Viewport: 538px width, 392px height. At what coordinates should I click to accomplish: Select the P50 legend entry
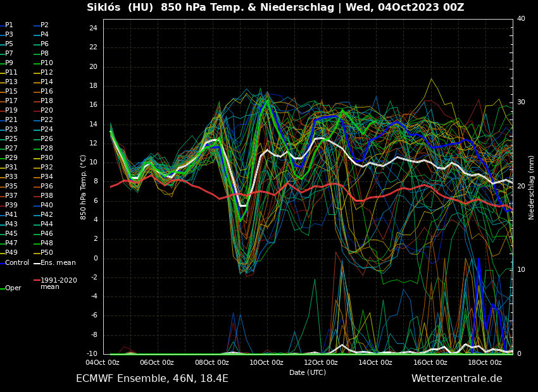[x=47, y=253]
